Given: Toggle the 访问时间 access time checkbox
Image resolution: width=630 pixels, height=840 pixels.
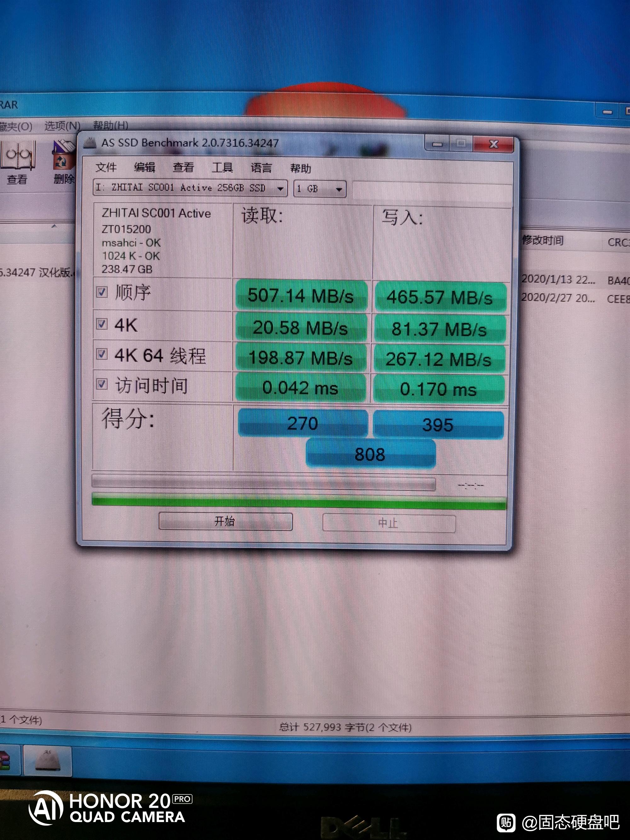Looking at the screenshot, I should click(x=102, y=384).
